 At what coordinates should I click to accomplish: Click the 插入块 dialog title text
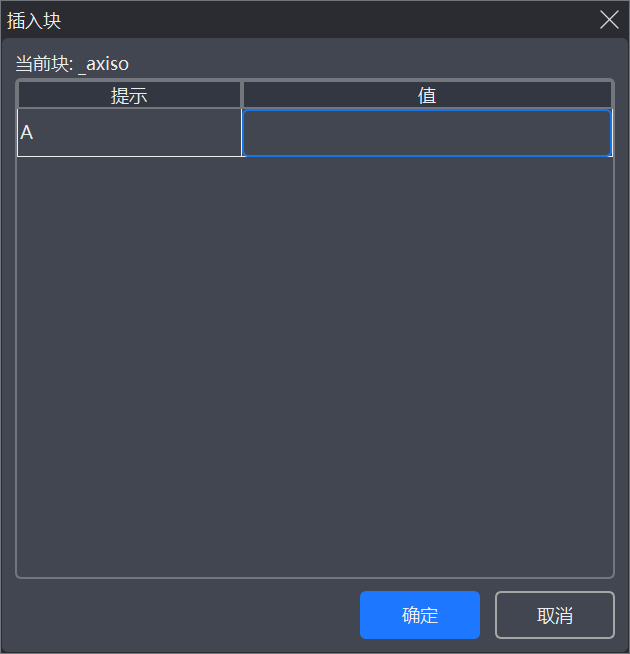pyautogui.click(x=34, y=20)
